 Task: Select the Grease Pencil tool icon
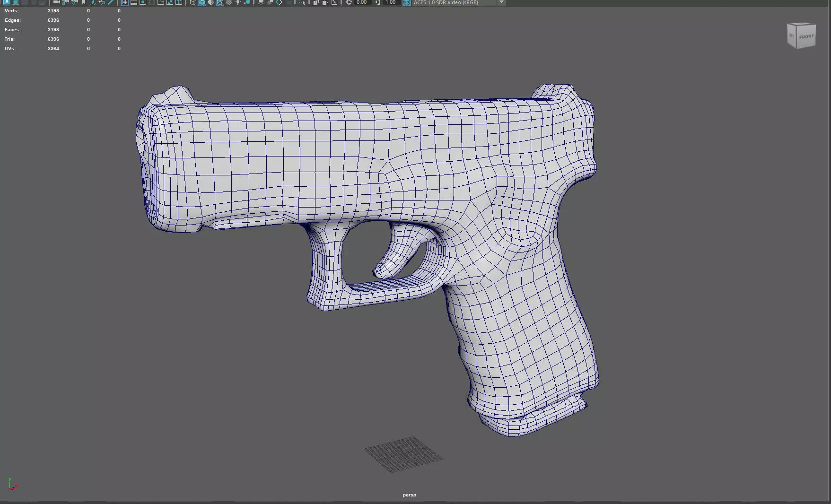pyautogui.click(x=111, y=2)
